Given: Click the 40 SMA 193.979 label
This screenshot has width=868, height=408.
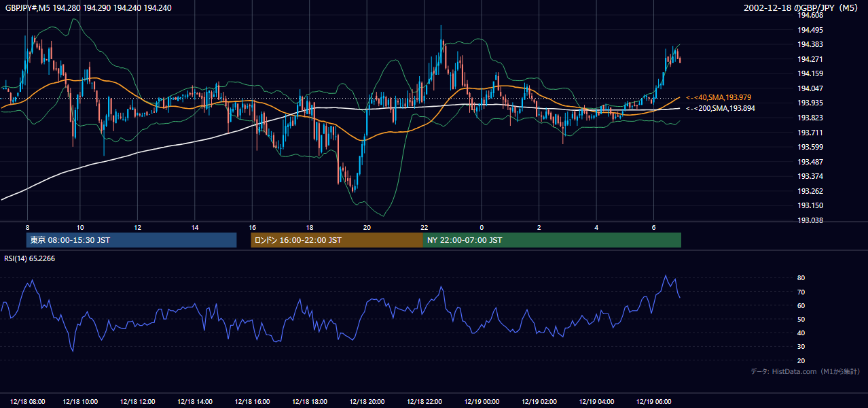Looking at the screenshot, I should [719, 98].
